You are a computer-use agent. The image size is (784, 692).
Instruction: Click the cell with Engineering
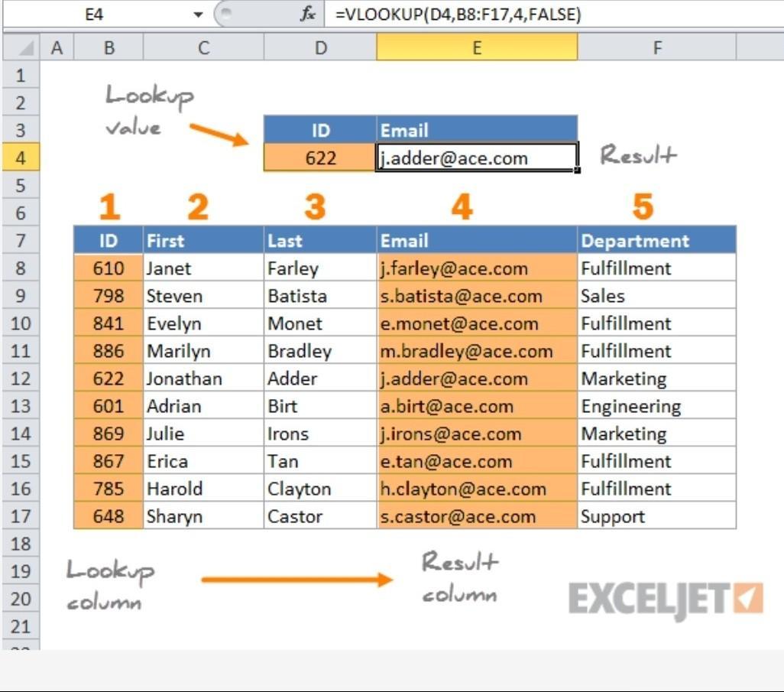[656, 406]
